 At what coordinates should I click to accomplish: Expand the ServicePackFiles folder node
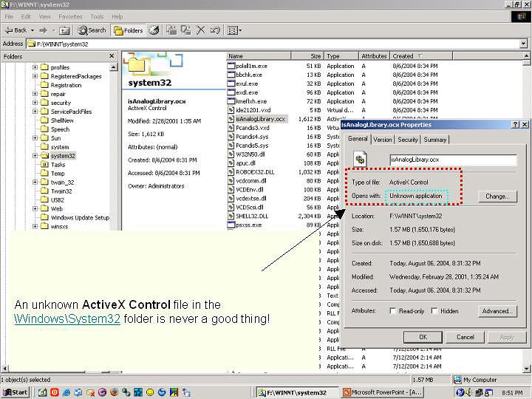[35, 112]
